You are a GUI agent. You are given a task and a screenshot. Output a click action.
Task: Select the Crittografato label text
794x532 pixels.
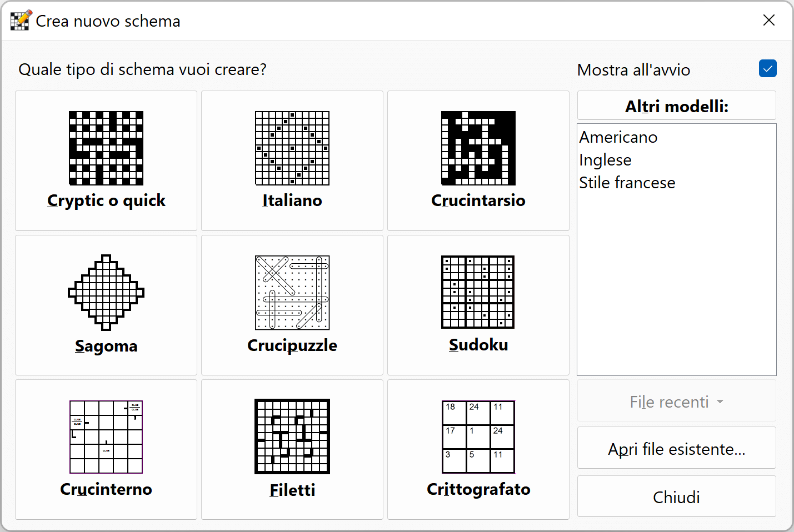[478, 489]
